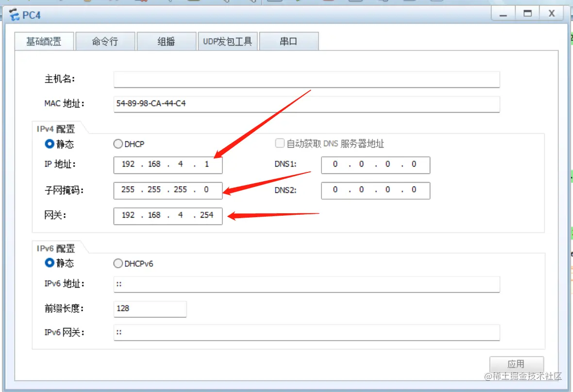Click the 网关 field showing 192.168.4.254
This screenshot has height=392, width=573.
pos(168,216)
